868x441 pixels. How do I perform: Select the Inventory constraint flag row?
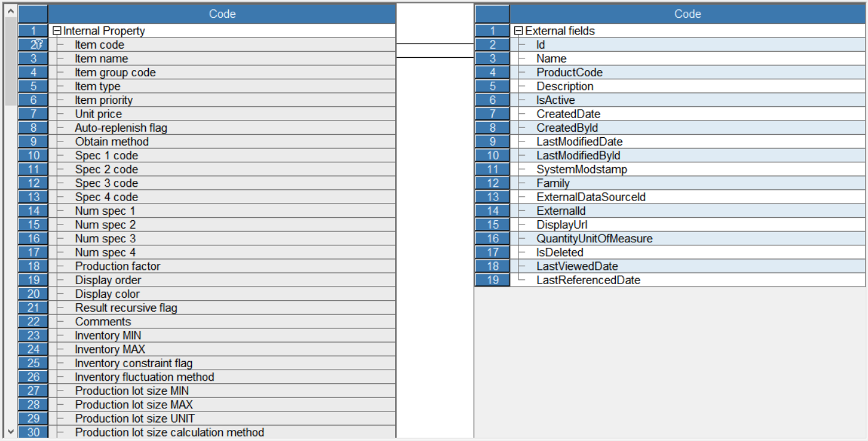tap(133, 364)
